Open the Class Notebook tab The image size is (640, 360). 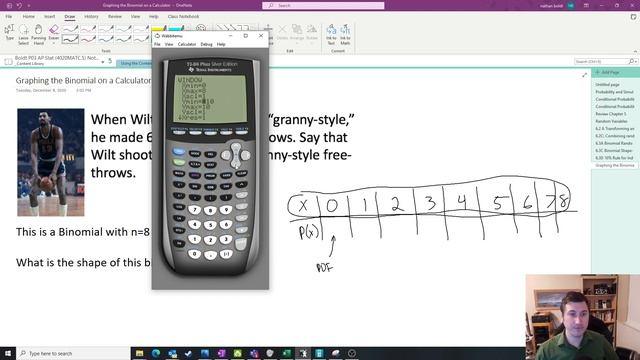tap(183, 16)
